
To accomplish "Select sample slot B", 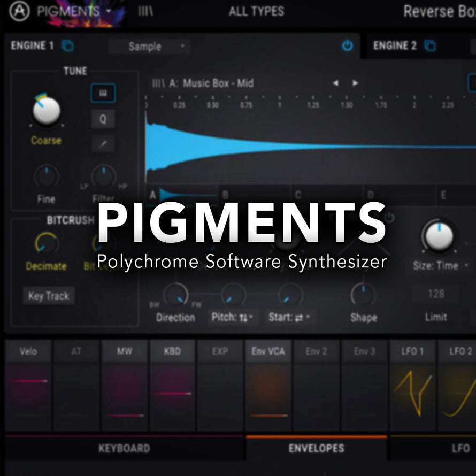I will click(x=255, y=195).
